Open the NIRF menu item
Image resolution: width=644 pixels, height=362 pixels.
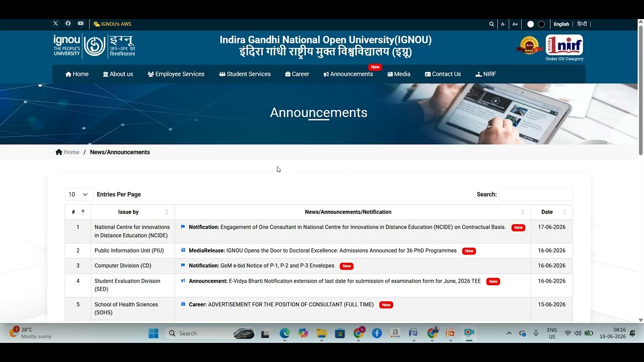[x=486, y=74]
